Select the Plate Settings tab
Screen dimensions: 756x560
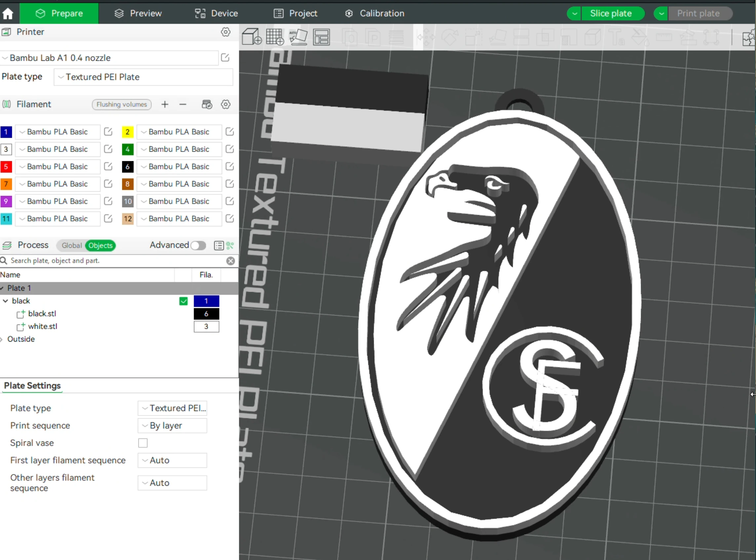point(32,386)
